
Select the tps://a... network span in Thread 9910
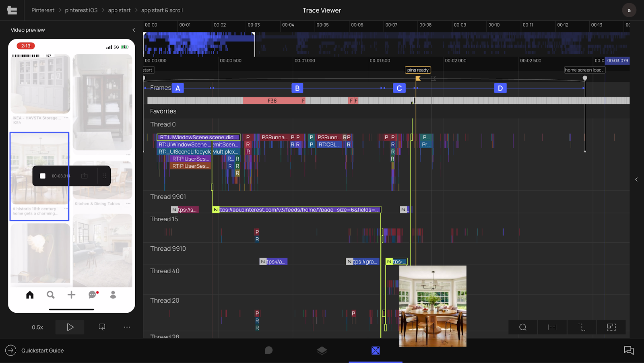273,262
